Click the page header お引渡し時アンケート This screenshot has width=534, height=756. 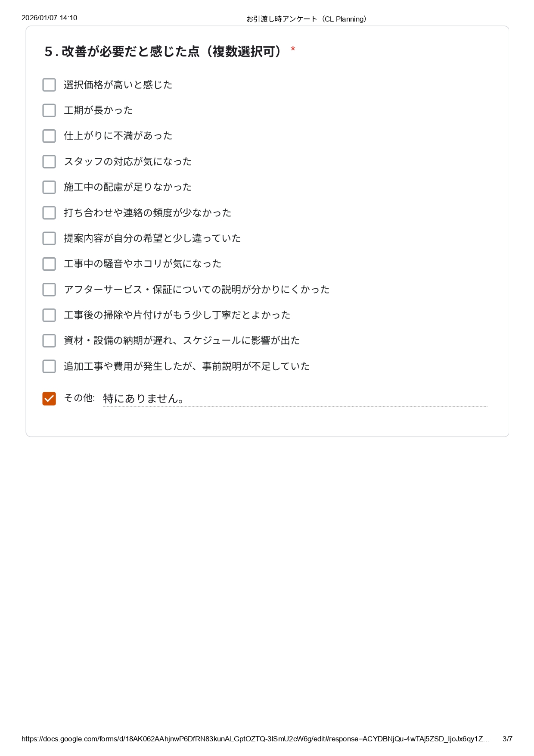pos(306,19)
